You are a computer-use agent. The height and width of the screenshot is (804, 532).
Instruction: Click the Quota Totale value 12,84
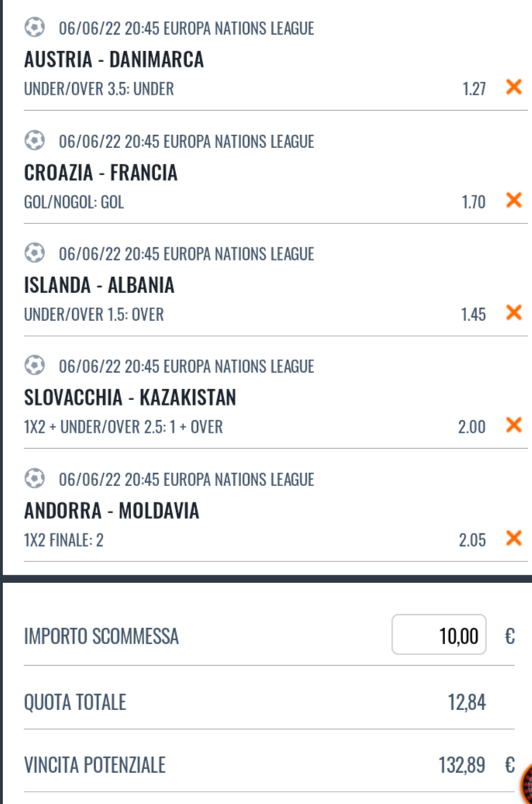click(466, 703)
